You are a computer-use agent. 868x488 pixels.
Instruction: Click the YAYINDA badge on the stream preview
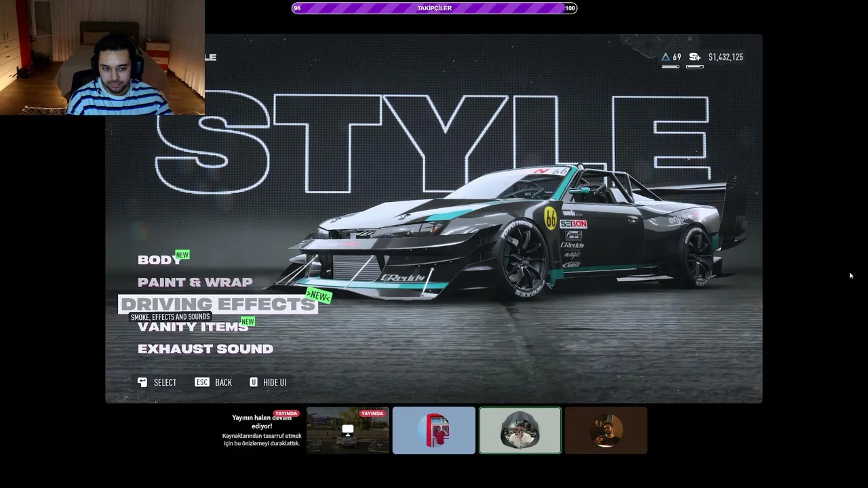(x=372, y=413)
